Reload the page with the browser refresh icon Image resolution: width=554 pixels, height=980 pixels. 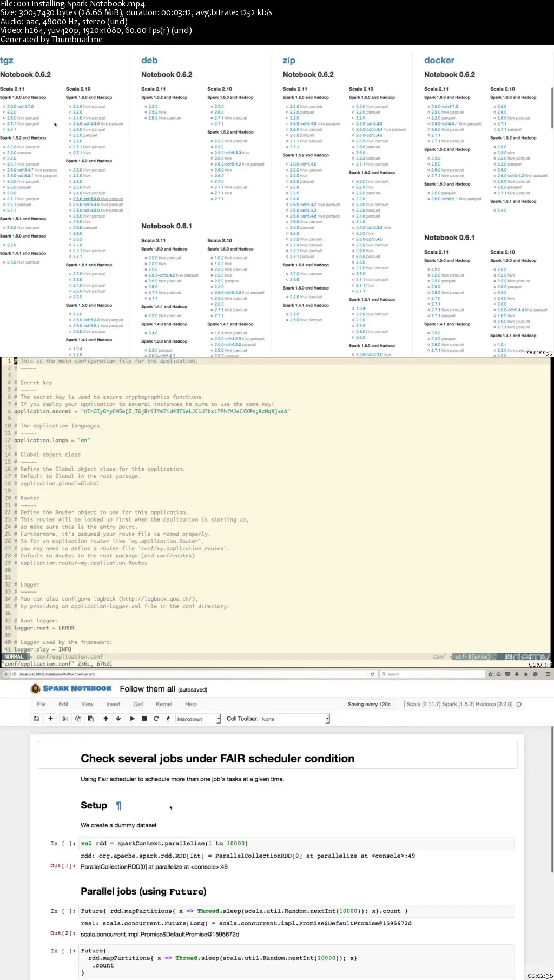point(372,674)
